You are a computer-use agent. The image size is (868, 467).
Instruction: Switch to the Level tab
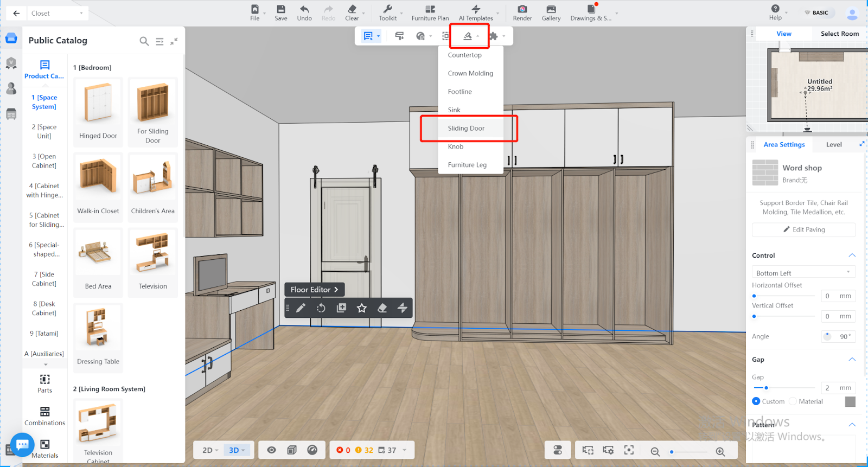[834, 145]
